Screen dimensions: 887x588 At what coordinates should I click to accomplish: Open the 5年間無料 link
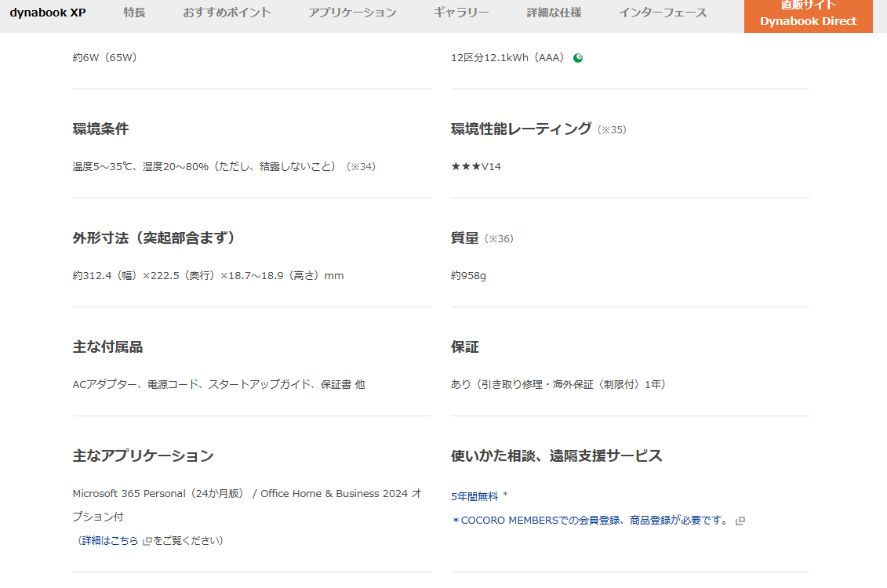click(x=474, y=496)
